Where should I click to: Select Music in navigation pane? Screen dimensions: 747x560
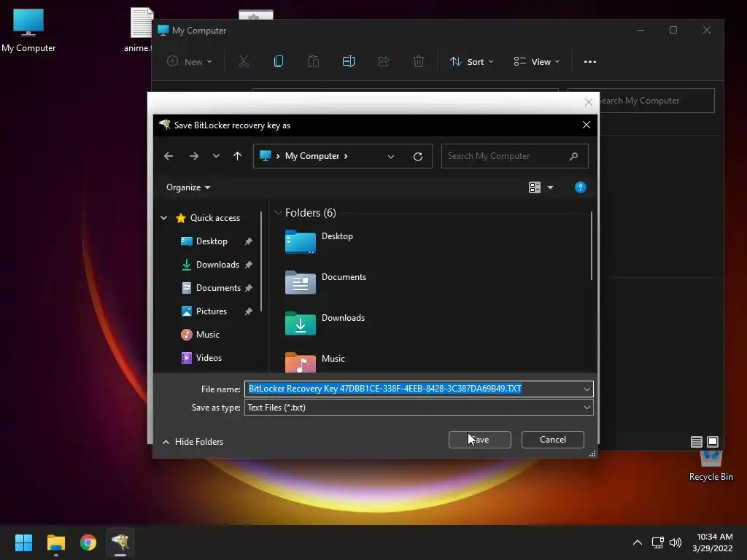208,335
